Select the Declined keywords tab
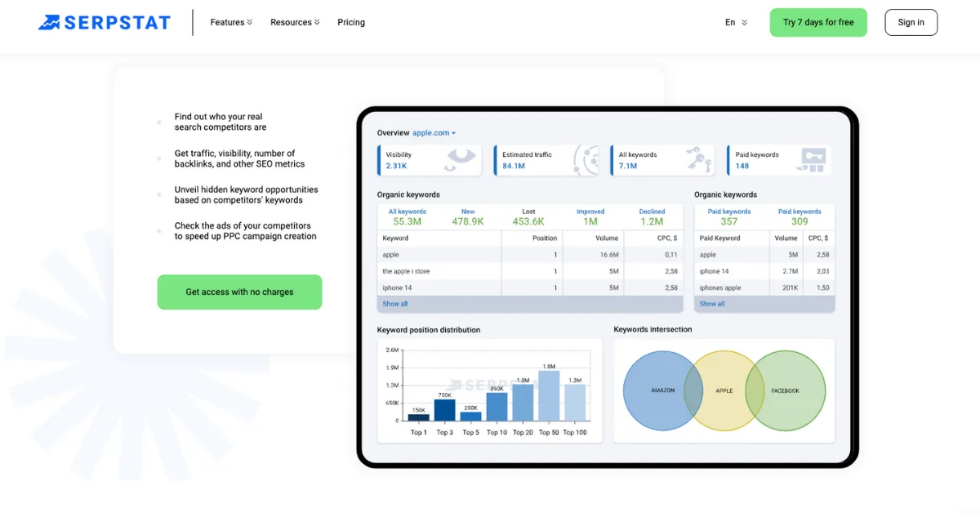The width and height of the screenshot is (980, 513). pyautogui.click(x=652, y=215)
